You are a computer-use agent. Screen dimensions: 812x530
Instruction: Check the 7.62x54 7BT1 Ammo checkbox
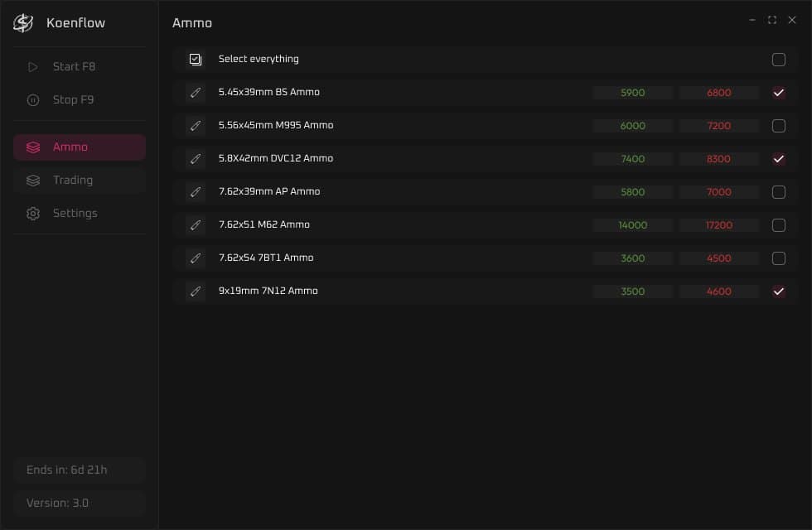tap(778, 258)
